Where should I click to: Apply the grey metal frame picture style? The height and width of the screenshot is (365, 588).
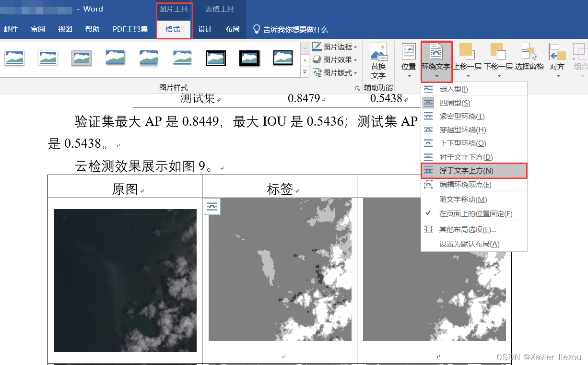(82, 58)
